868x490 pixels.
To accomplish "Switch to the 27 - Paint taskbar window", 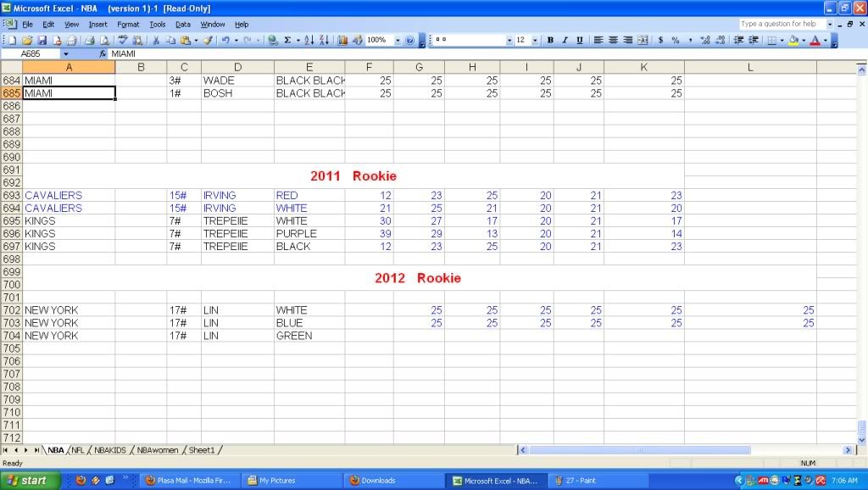I will pyautogui.click(x=598, y=481).
